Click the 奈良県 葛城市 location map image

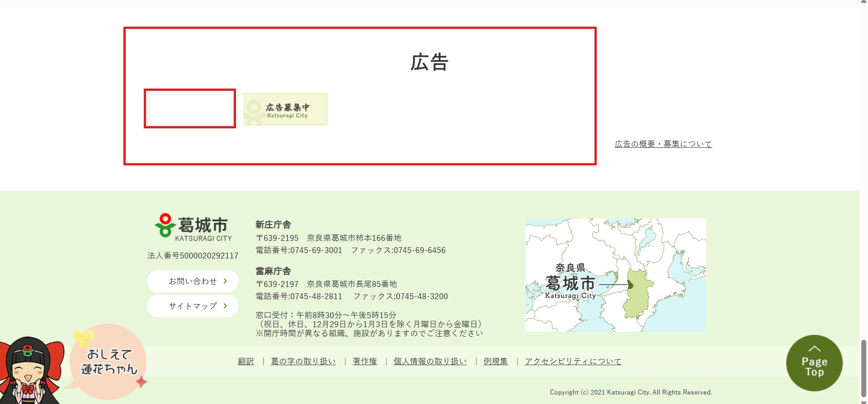(x=615, y=275)
